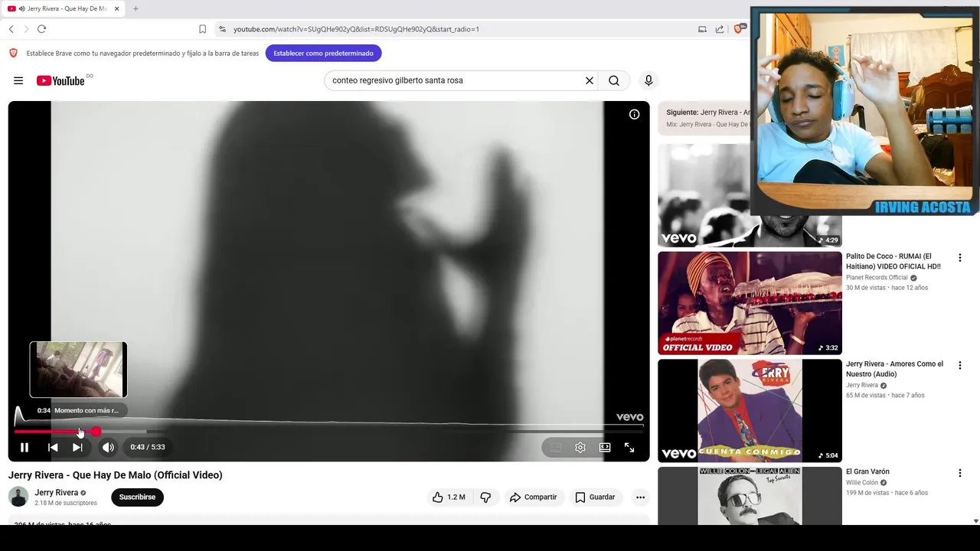Mute the video volume
Viewport: 980px width, 551px height.
pos(108,448)
